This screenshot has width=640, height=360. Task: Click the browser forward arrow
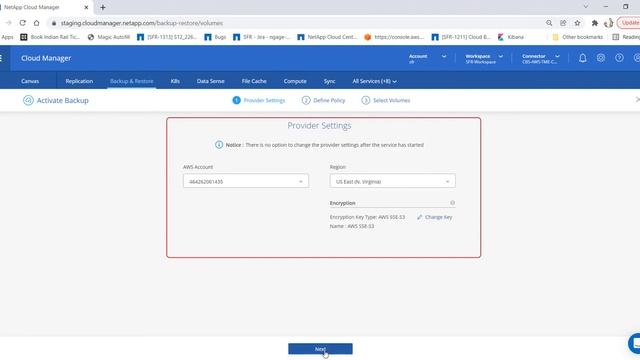coord(9,23)
